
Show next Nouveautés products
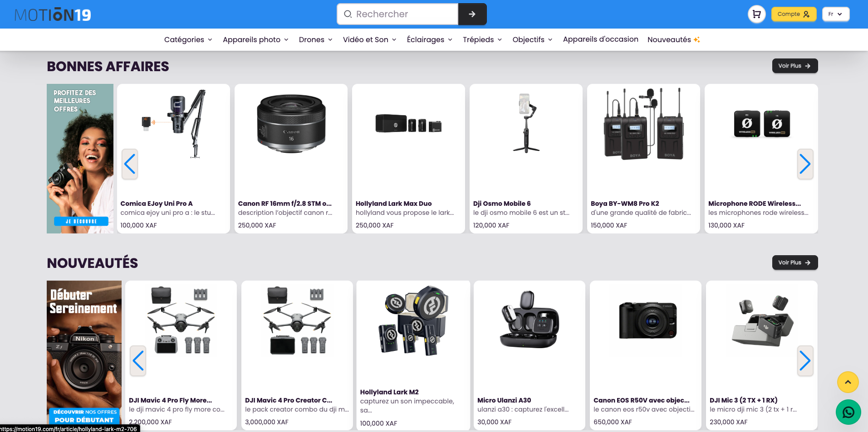click(x=805, y=361)
